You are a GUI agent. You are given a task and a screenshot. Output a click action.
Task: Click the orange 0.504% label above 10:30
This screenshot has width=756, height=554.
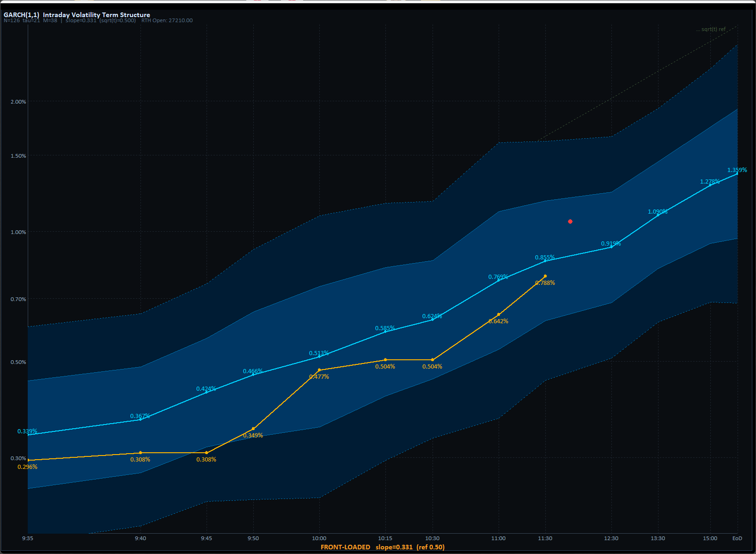click(x=432, y=367)
